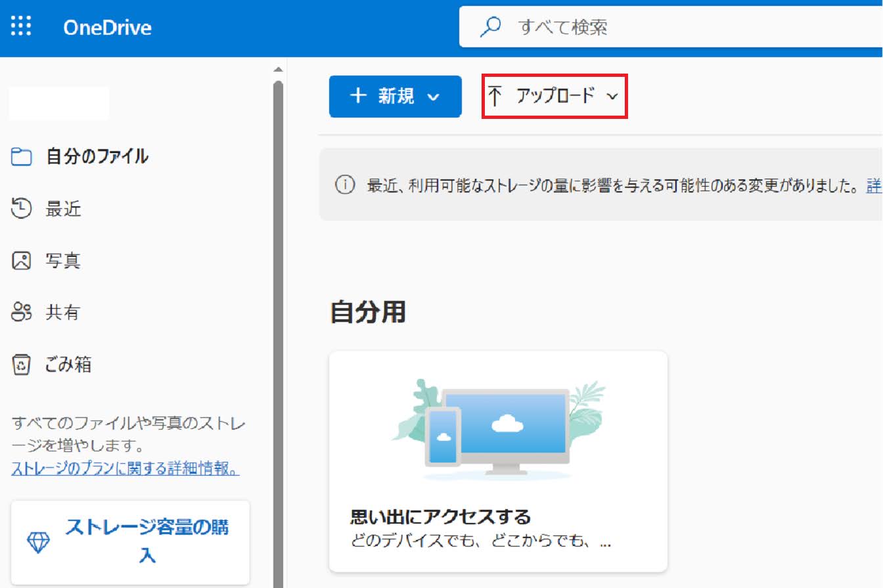Click the upload arrow icon
Screen dimensions: 883x588
click(x=495, y=97)
